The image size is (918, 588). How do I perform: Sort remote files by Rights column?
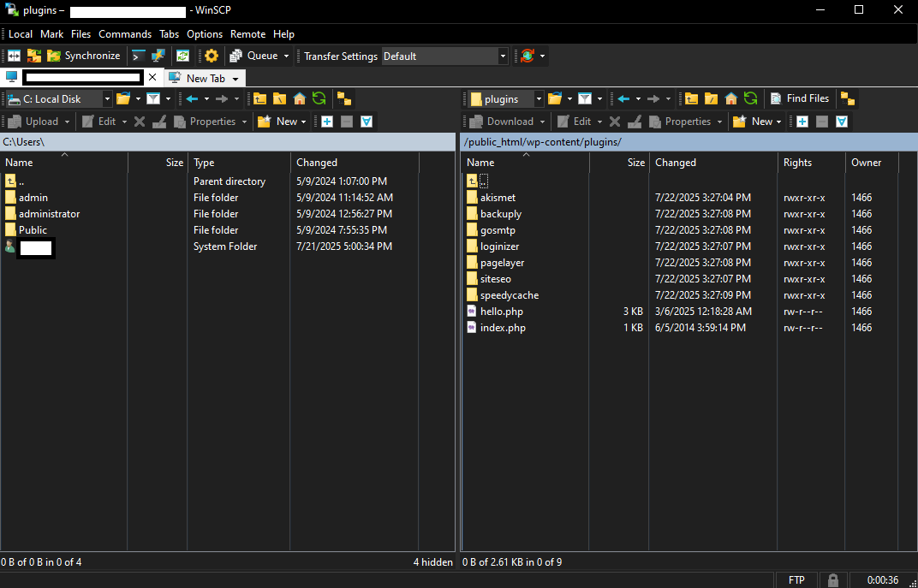(812, 163)
